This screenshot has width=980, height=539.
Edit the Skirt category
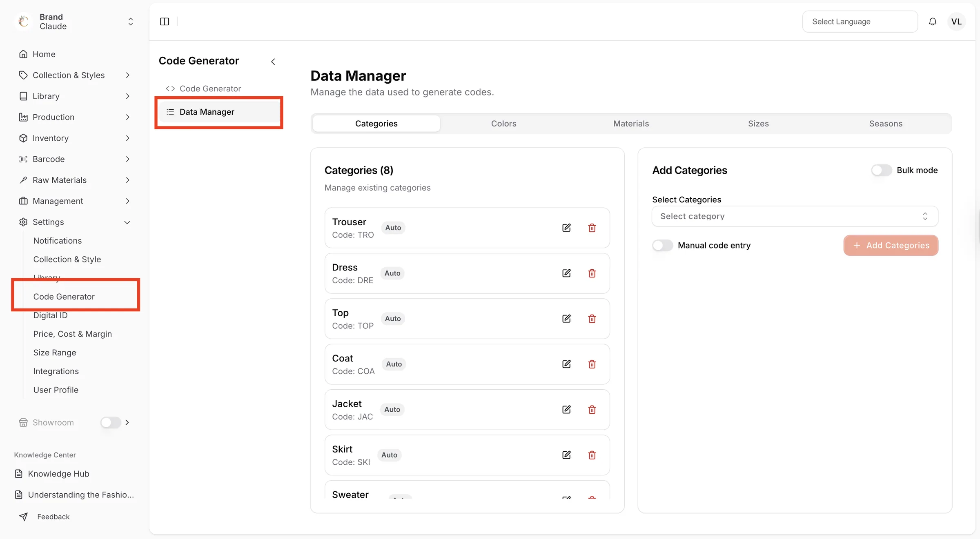(566, 455)
